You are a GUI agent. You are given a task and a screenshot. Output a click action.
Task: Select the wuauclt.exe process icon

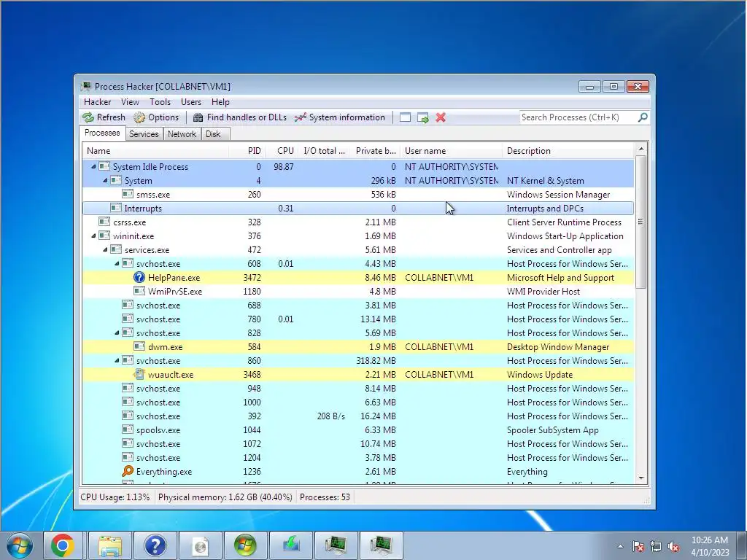pyautogui.click(x=139, y=374)
